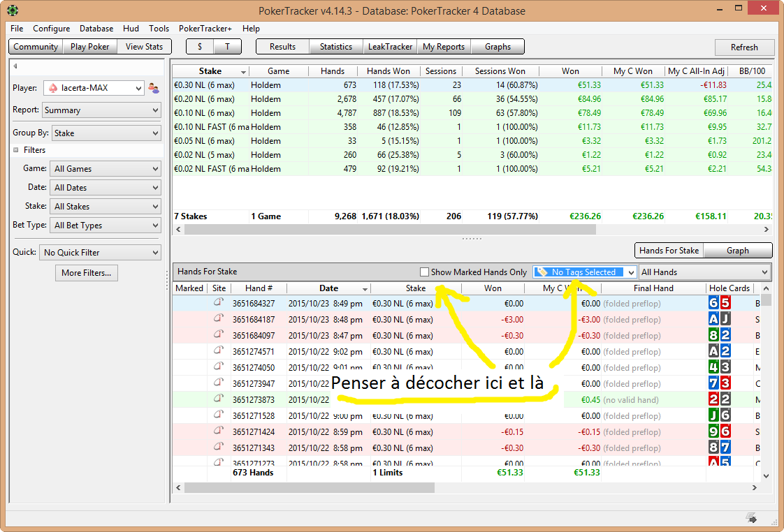Click the status bar icon at bottom right
This screenshot has width=784, height=532.
[x=751, y=518]
